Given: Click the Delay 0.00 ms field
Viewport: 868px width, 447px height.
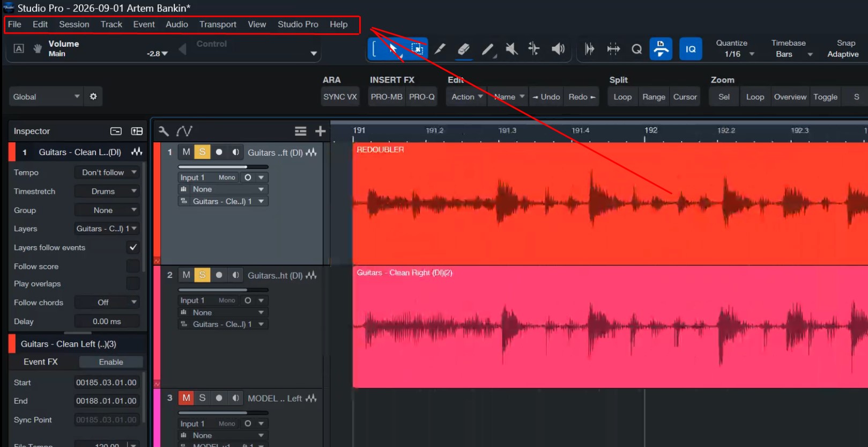Looking at the screenshot, I should (x=107, y=321).
